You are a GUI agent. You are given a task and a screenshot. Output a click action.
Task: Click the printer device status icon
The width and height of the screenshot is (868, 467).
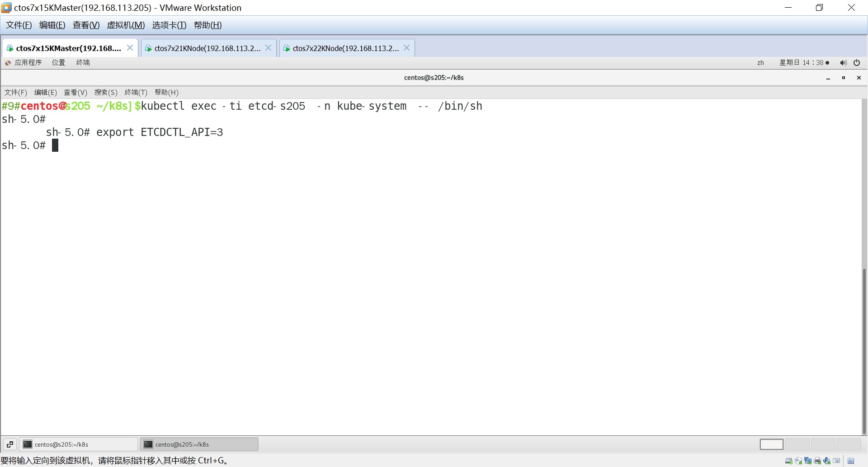(817, 461)
